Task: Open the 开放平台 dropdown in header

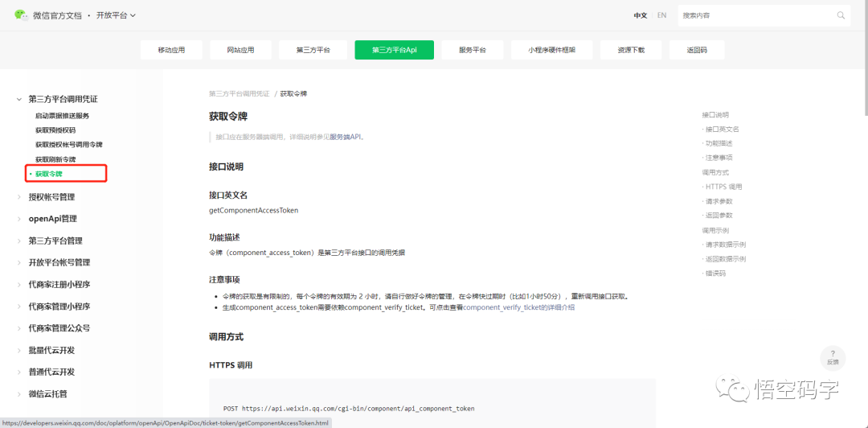Action: [116, 15]
